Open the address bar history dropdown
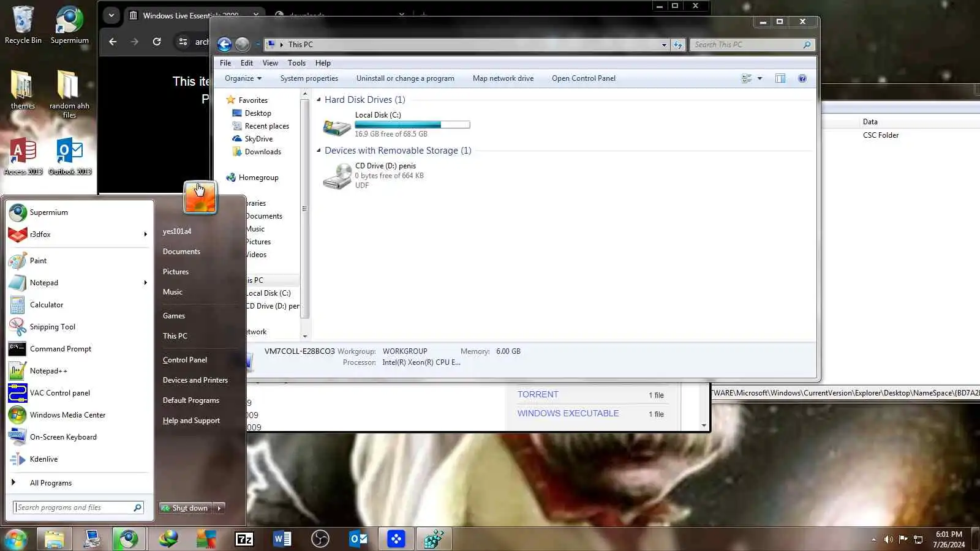The width and height of the screenshot is (980, 551). pos(664,45)
